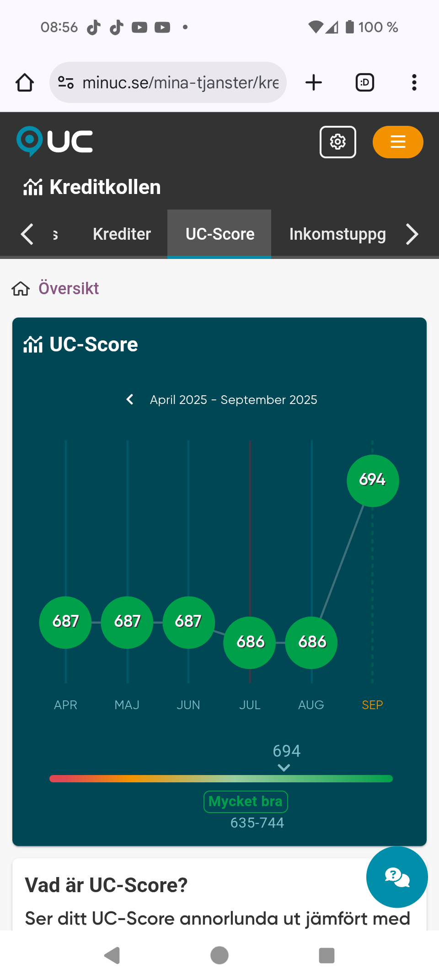The width and height of the screenshot is (439, 980).
Task: Tap the site info icon in address bar
Action: pos(66,83)
